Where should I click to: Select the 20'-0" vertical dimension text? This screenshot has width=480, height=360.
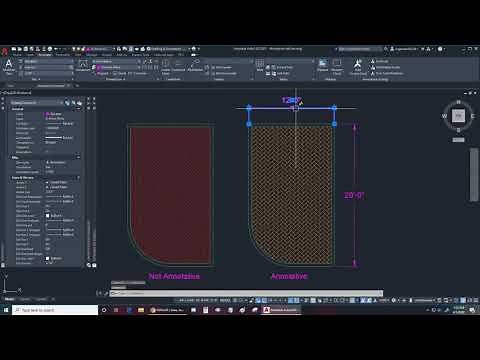click(354, 195)
